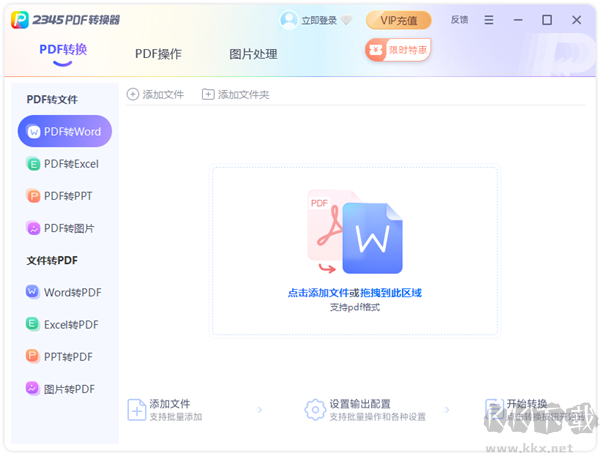Click the PDF转文件 section heading
Screen dimensions: 600x455
[52, 100]
